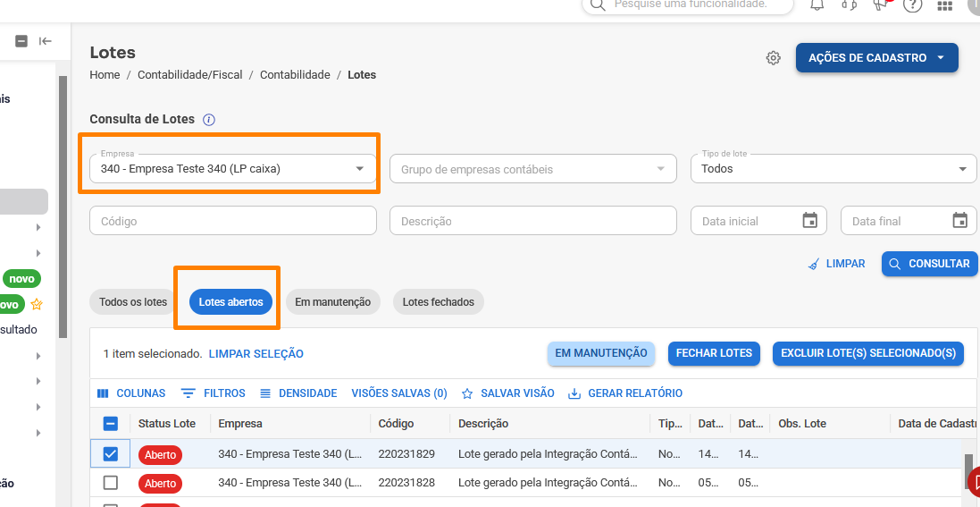Image resolution: width=980 pixels, height=507 pixels.
Task: Click Aberto status badge in row 220231828
Action: pos(160,484)
